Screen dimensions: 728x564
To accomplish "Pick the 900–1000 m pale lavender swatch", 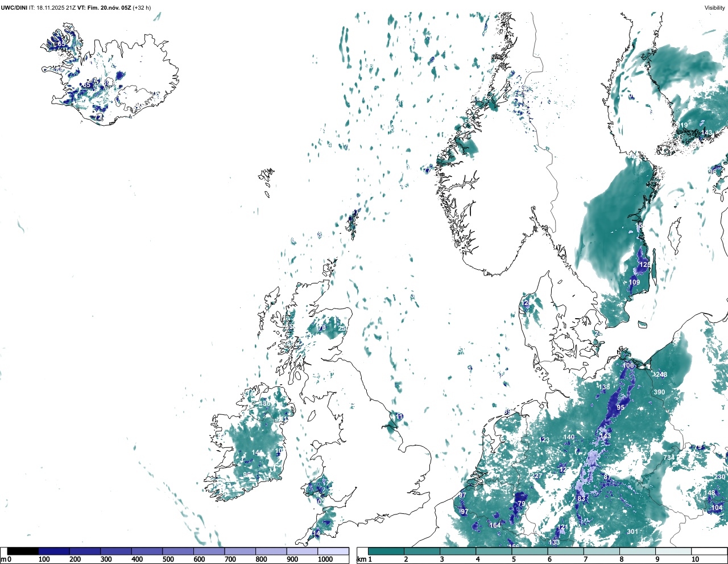I will click(302, 551).
